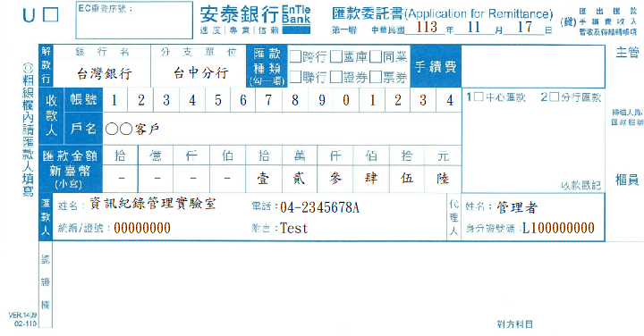Click account number cell containing 8

(295, 100)
